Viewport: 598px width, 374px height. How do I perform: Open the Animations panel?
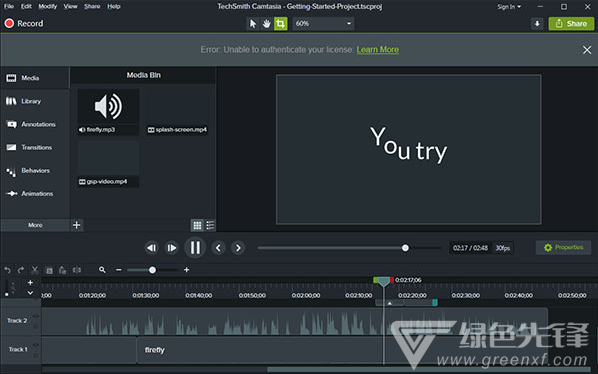coord(35,194)
